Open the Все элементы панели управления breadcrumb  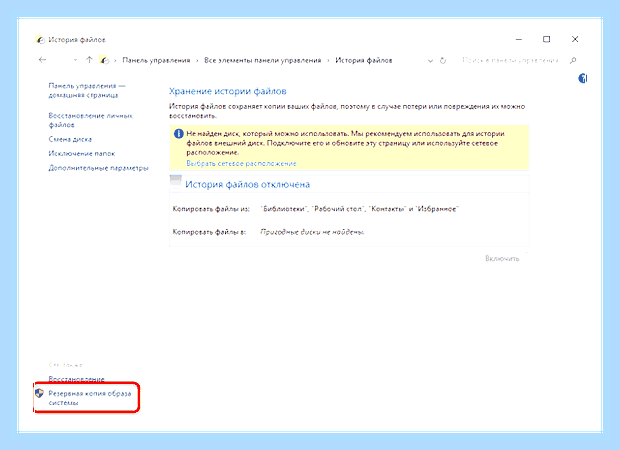(x=263, y=60)
